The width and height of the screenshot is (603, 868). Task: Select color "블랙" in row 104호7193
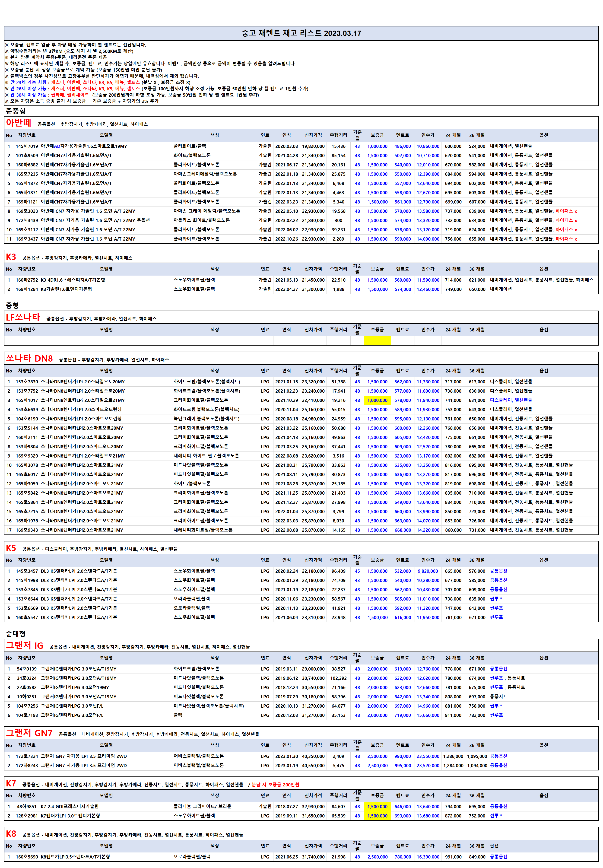click(x=178, y=715)
